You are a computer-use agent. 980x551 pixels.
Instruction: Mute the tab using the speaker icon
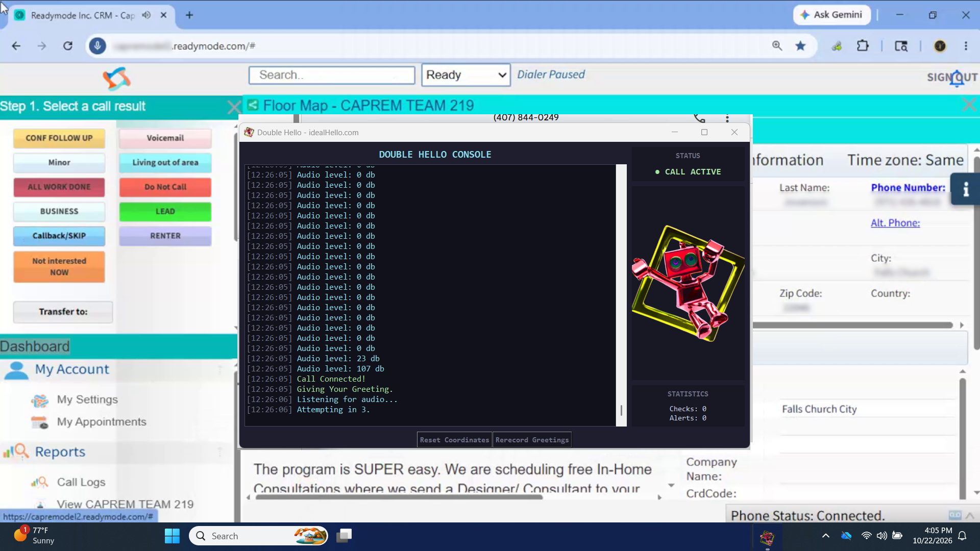pos(146,15)
